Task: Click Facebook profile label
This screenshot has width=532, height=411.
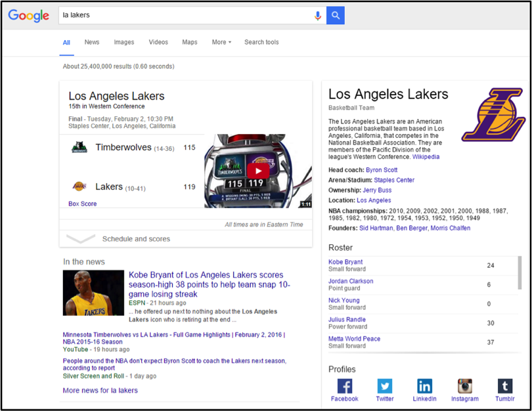Action: [x=345, y=399]
